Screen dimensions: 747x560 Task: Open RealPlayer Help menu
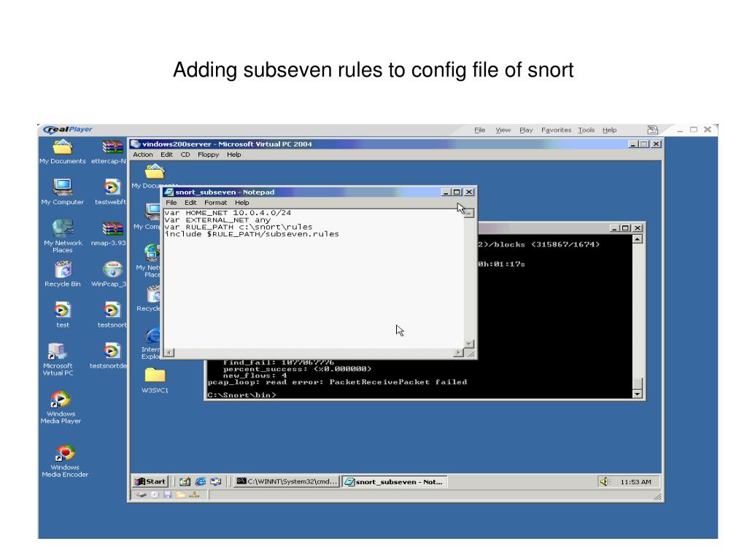[x=609, y=130]
